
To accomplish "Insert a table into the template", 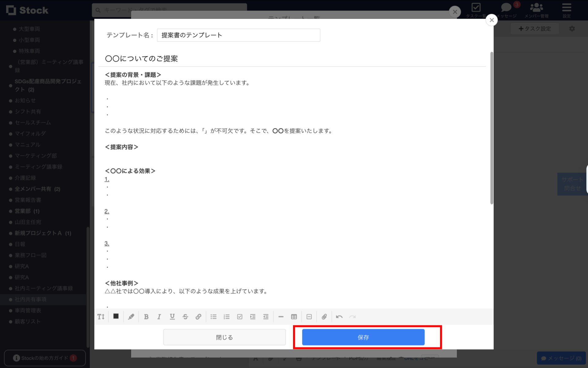I will tap(294, 316).
